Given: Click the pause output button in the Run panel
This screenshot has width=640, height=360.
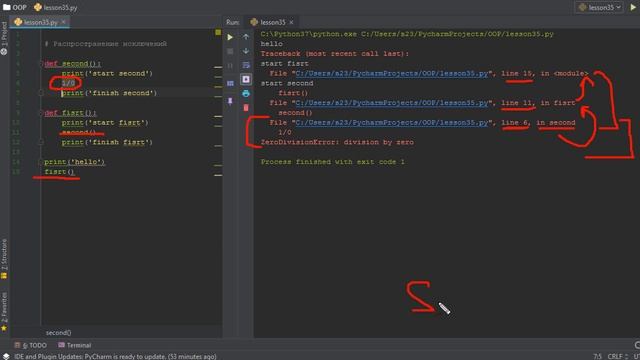Looking at the screenshot, I should 230,66.
